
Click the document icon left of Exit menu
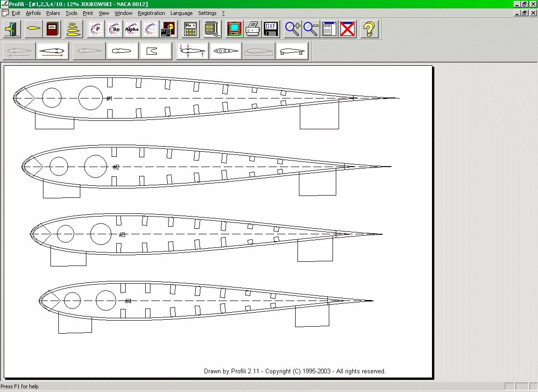point(5,13)
